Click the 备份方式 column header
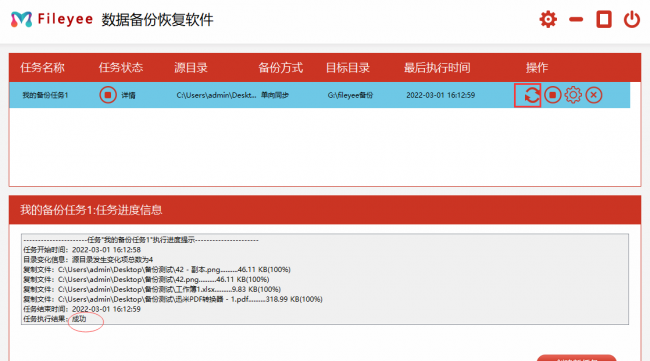Screen dimensions: 650x361 pyautogui.click(x=280, y=68)
